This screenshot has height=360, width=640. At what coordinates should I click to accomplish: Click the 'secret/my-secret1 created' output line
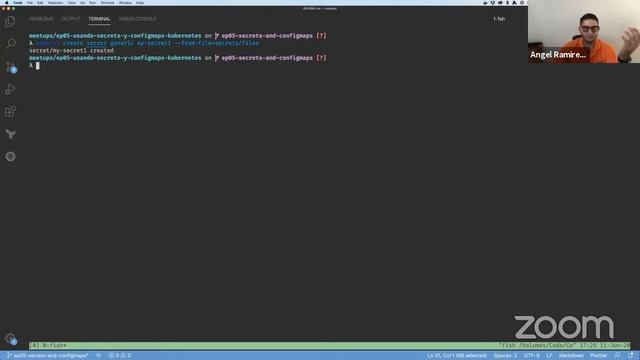coord(71,51)
